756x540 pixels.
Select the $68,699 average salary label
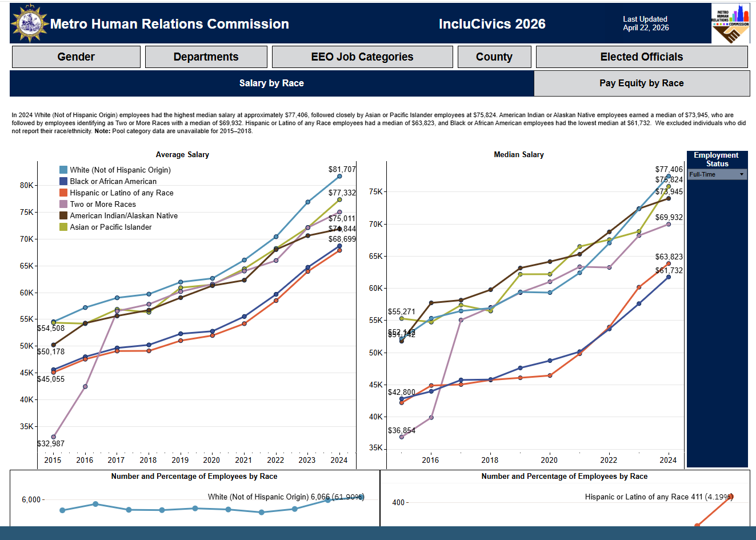[342, 239]
